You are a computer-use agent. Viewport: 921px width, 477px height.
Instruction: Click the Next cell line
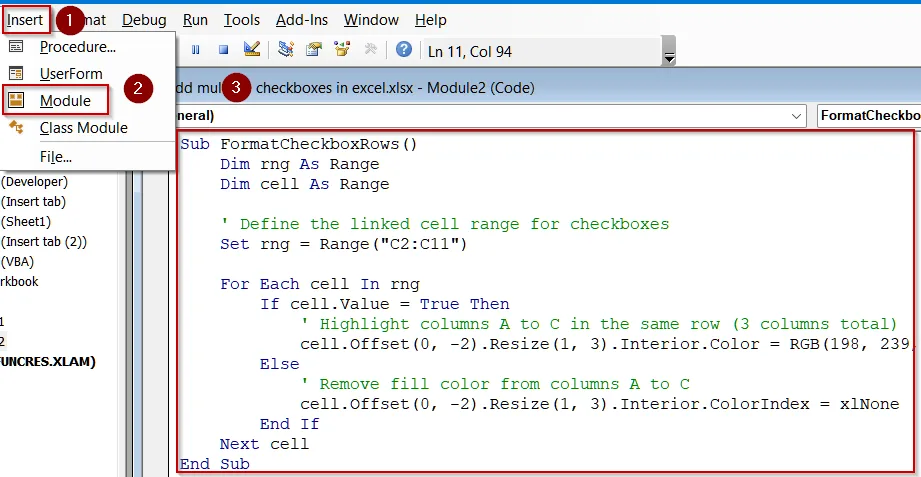click(x=264, y=444)
